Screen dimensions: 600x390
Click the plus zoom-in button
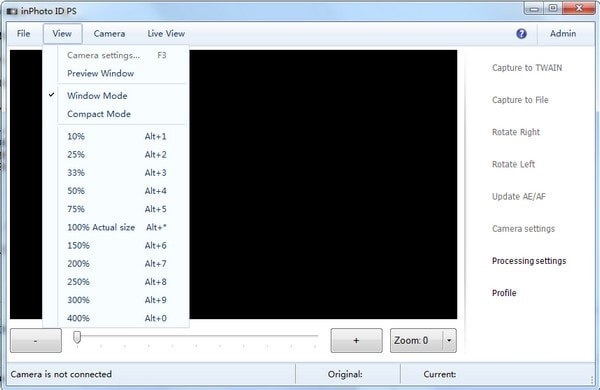click(x=356, y=340)
